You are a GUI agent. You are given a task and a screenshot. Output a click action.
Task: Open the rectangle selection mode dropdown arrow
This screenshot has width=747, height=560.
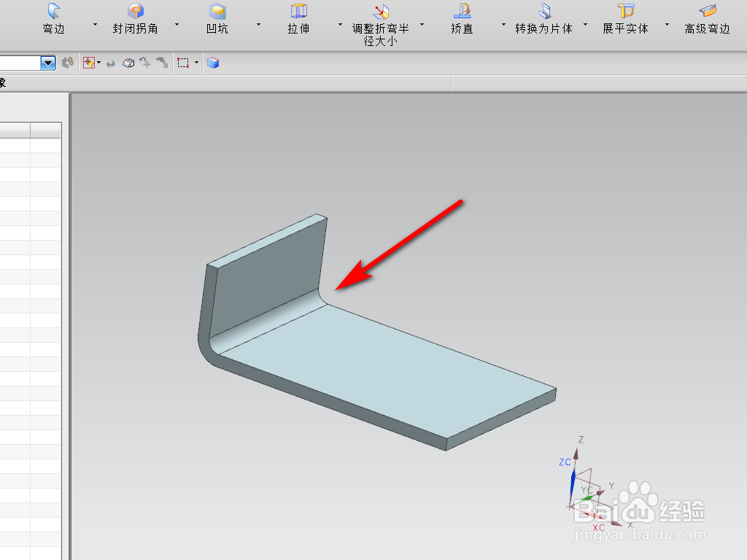coord(196,63)
